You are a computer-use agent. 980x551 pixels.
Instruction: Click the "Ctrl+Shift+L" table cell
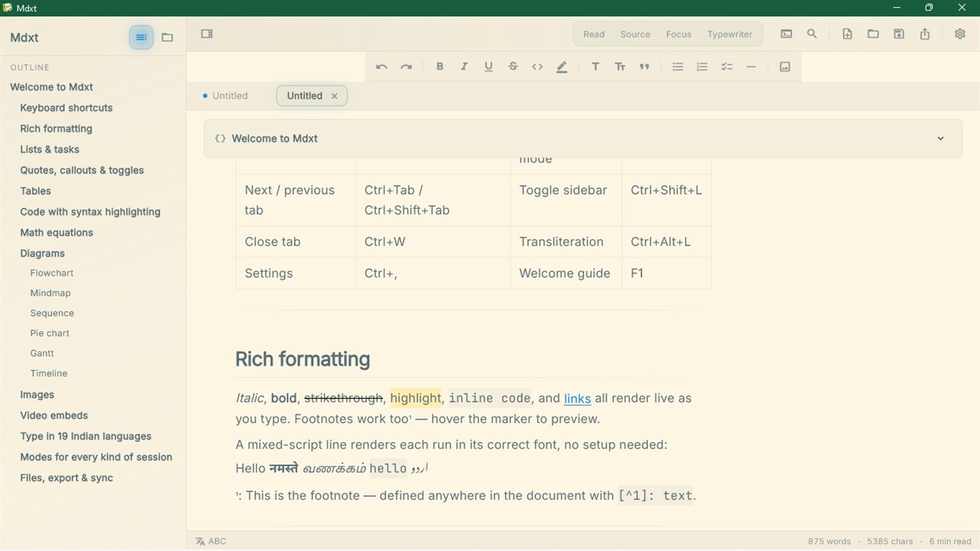coord(666,200)
